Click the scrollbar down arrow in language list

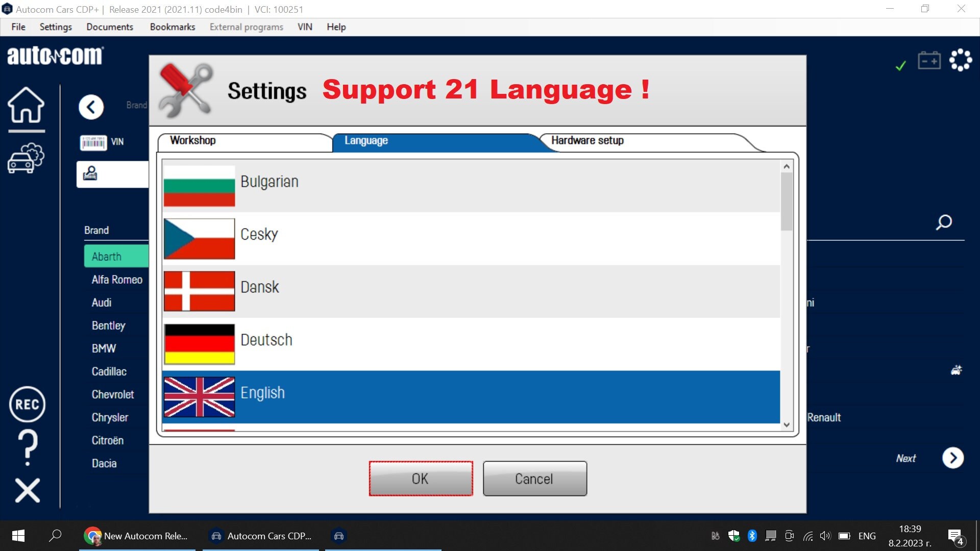pos(787,424)
